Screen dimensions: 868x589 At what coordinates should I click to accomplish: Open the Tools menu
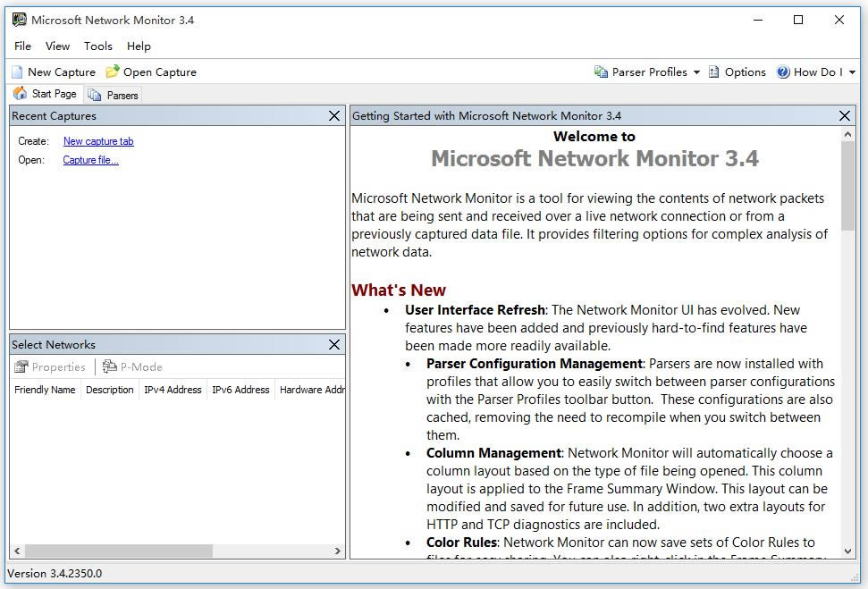(x=98, y=46)
